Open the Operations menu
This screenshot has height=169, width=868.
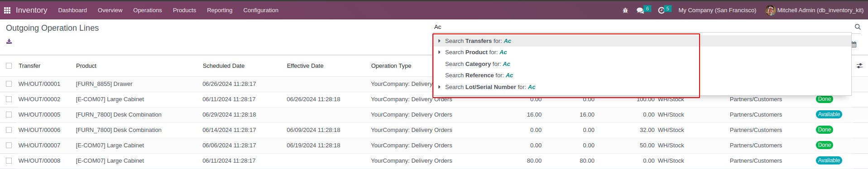(x=148, y=10)
